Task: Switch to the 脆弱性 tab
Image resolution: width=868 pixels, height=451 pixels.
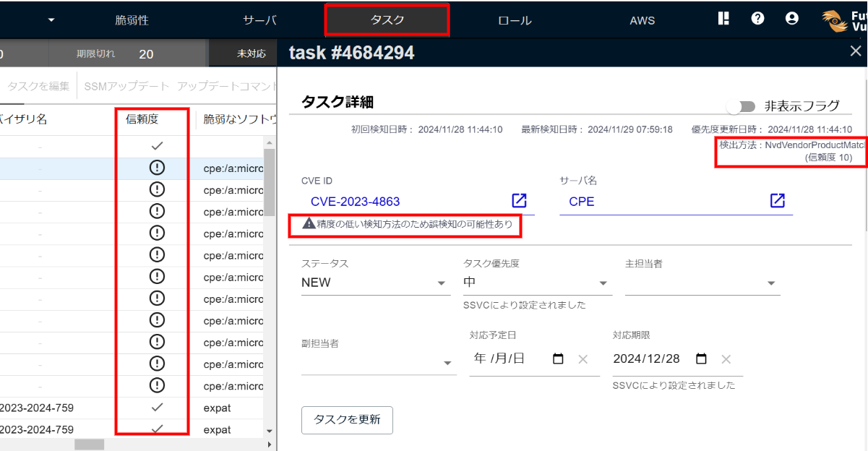Action: click(x=132, y=20)
